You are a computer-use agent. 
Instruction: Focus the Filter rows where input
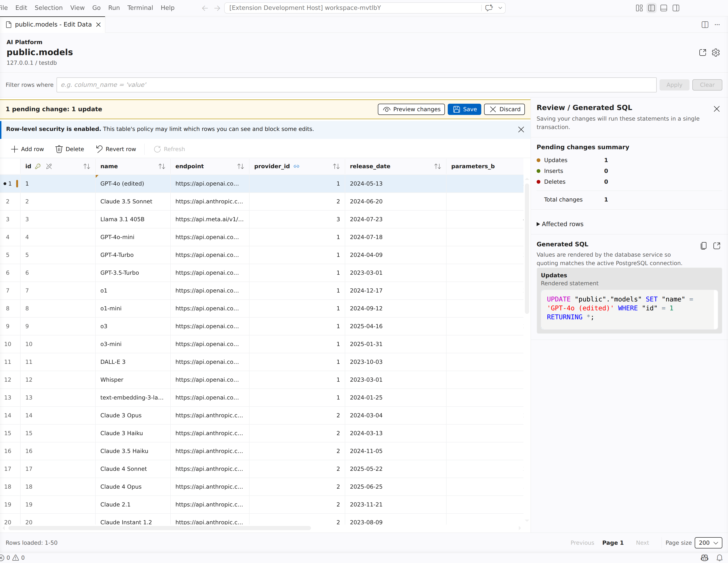[356, 85]
